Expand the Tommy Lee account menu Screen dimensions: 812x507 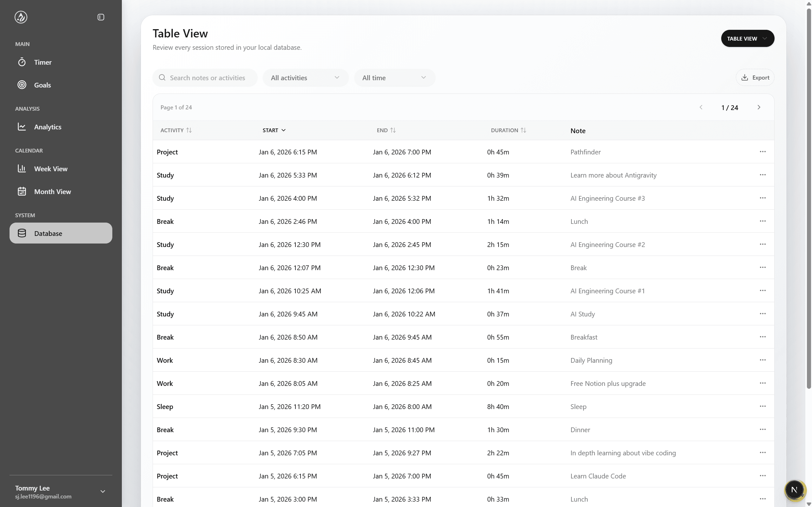pyautogui.click(x=103, y=491)
